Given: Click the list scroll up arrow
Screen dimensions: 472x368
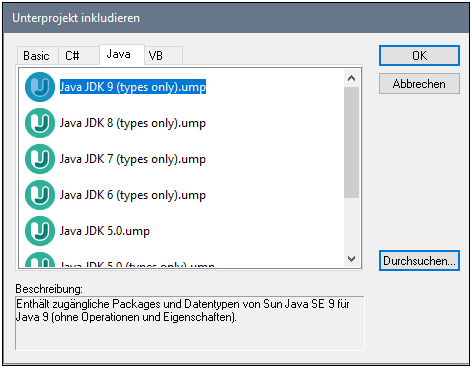Looking at the screenshot, I should click(351, 78).
